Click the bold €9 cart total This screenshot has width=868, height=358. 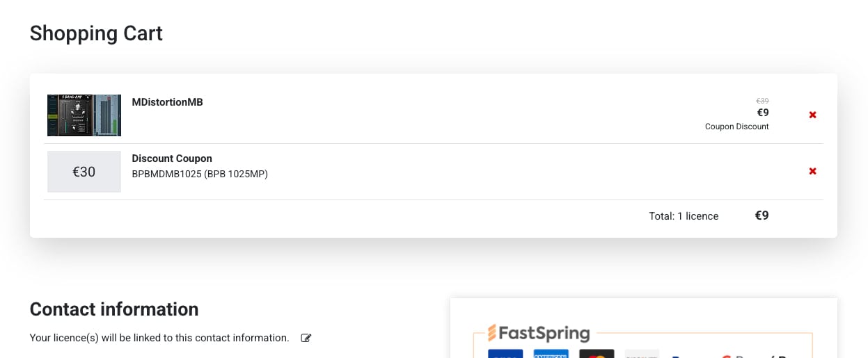click(x=762, y=215)
